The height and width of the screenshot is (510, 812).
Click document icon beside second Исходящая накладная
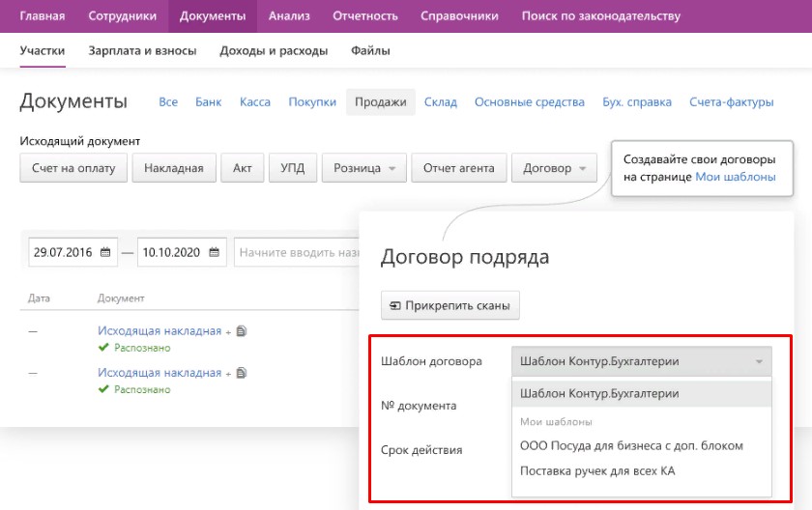click(x=242, y=373)
